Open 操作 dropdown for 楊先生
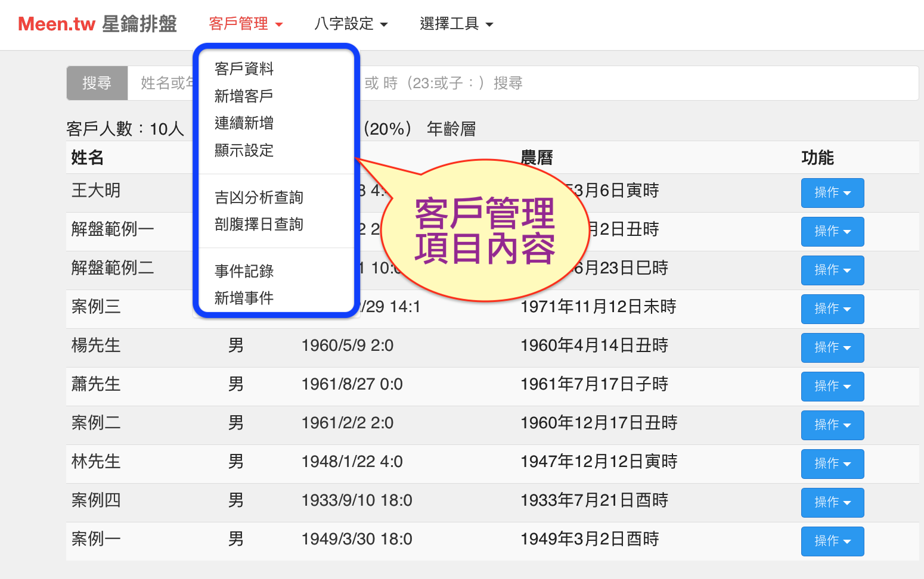Image resolution: width=924 pixels, height=579 pixels. [832, 348]
